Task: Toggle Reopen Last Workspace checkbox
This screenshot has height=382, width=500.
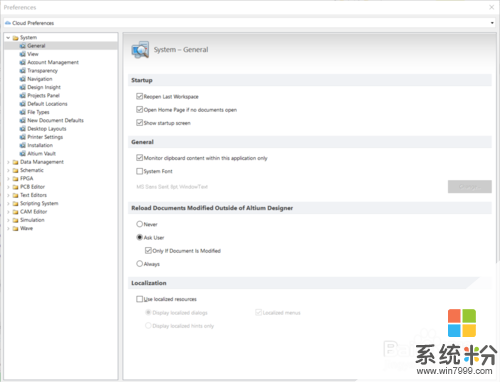Action: coord(140,96)
